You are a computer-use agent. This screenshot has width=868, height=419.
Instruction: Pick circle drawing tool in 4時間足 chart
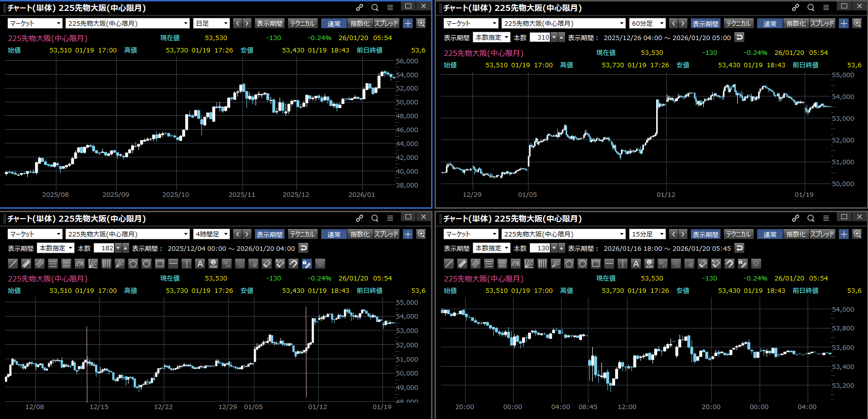[146, 264]
